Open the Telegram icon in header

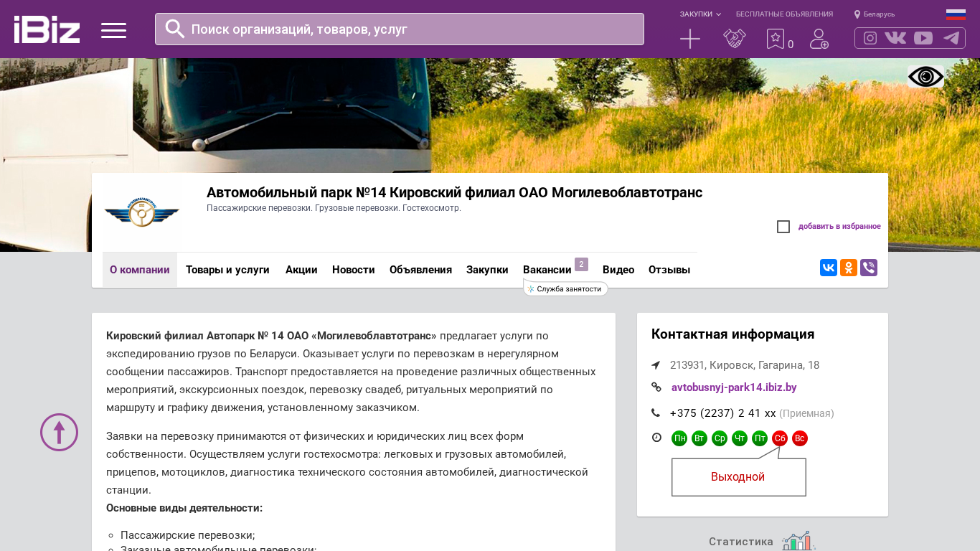pos(951,38)
